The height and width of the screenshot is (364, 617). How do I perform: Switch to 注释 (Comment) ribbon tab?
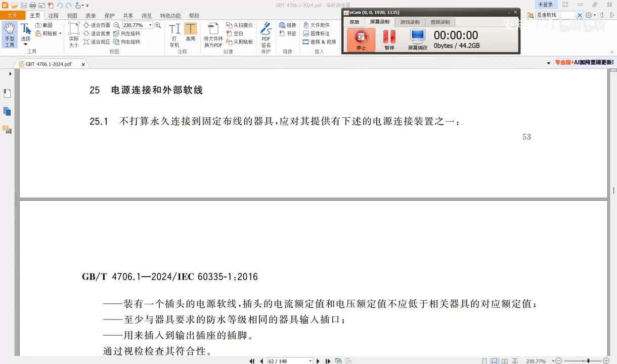coord(54,16)
